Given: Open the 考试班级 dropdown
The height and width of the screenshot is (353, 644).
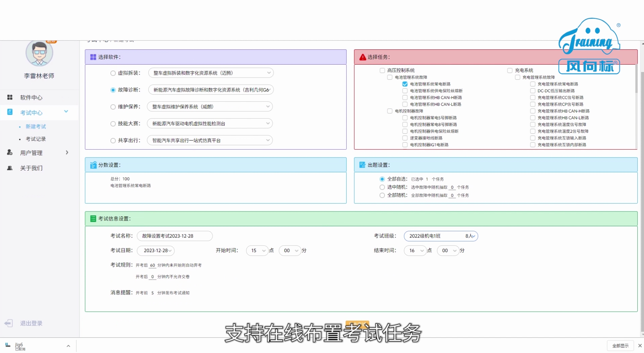Looking at the screenshot, I should [441, 236].
